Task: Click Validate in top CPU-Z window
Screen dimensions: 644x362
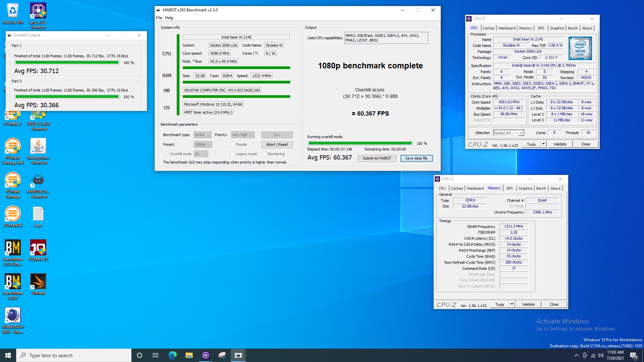Action: pos(560,144)
